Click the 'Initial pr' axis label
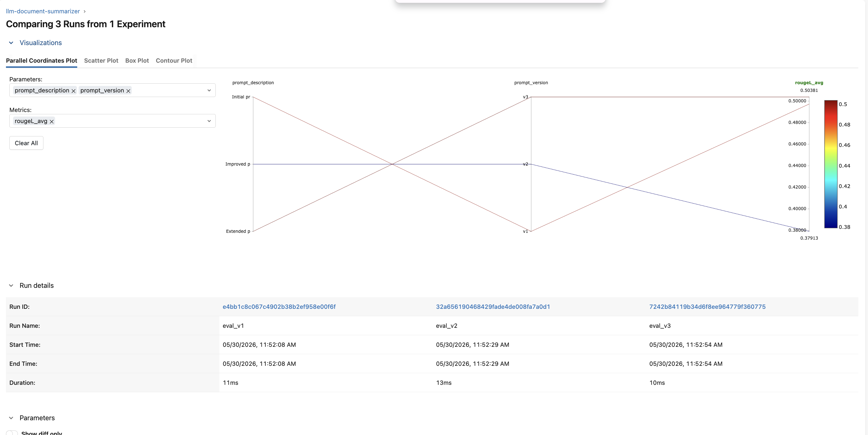Screen dimensions: 868x435 coord(241,97)
